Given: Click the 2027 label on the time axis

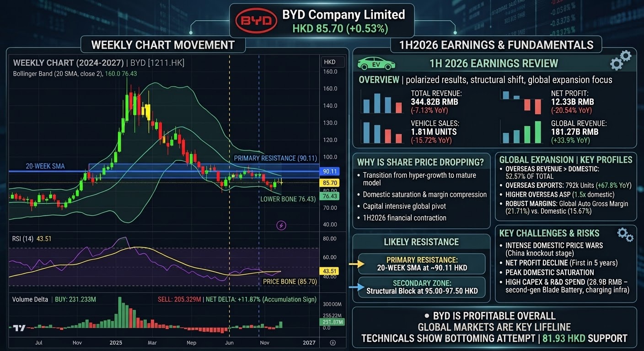Looking at the screenshot, I should click(309, 342).
